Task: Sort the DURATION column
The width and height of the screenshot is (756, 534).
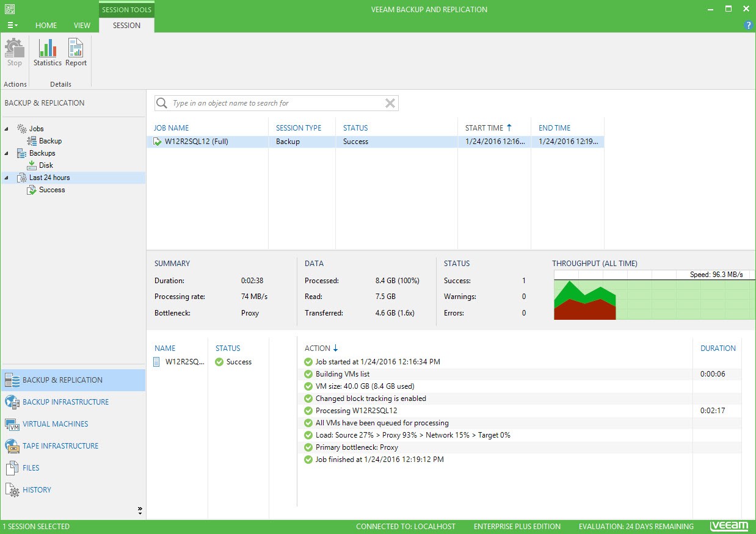Action: pyautogui.click(x=718, y=348)
